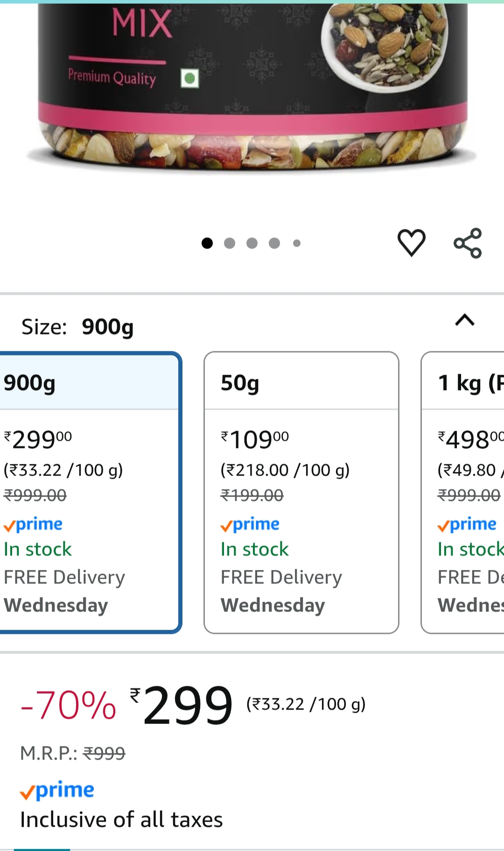Go to first image carousel dot
The image size is (504, 851).
click(x=207, y=243)
